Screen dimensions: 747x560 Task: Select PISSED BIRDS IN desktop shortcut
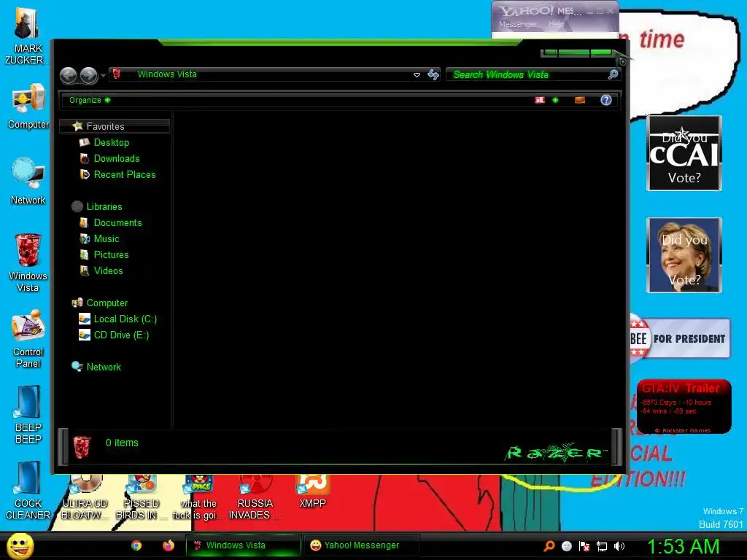(140, 497)
